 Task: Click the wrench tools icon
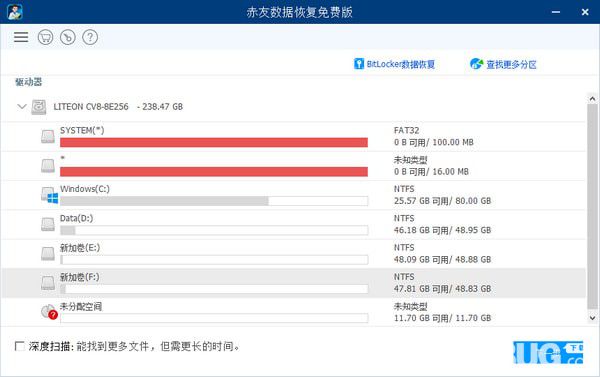point(68,37)
